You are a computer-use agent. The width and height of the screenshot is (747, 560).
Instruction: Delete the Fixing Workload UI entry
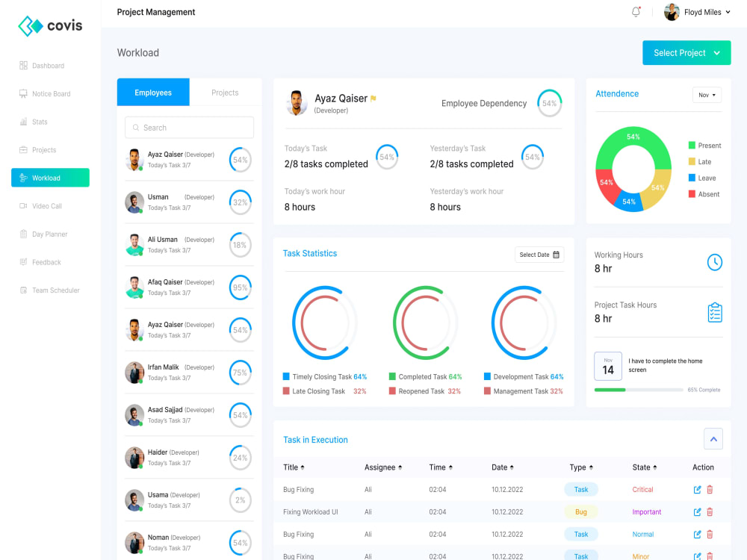(x=710, y=511)
